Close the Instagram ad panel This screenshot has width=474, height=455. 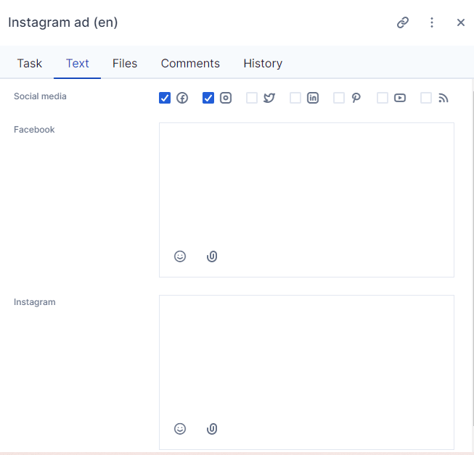(461, 23)
